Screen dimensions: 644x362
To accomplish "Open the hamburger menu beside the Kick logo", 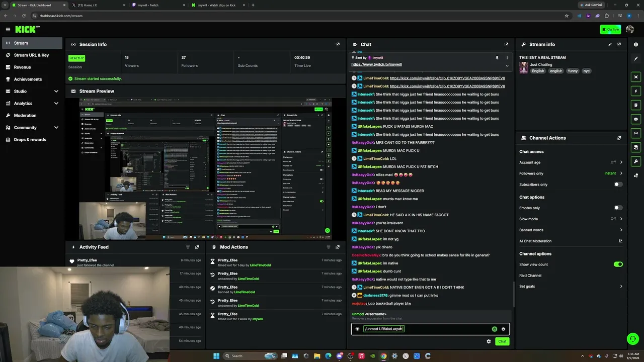I will coord(8,30).
